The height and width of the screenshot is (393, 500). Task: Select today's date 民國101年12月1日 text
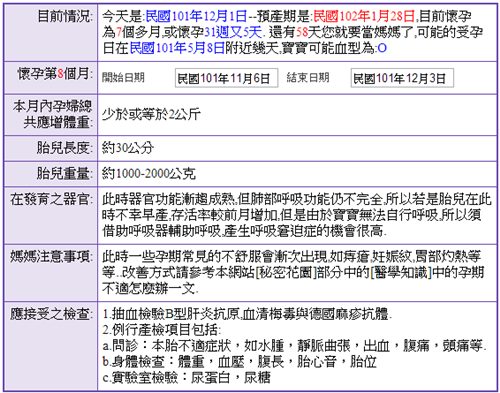coord(196,16)
